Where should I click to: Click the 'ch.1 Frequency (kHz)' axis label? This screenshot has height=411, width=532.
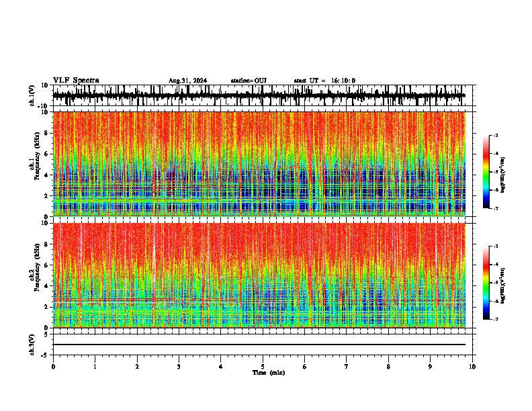point(34,156)
